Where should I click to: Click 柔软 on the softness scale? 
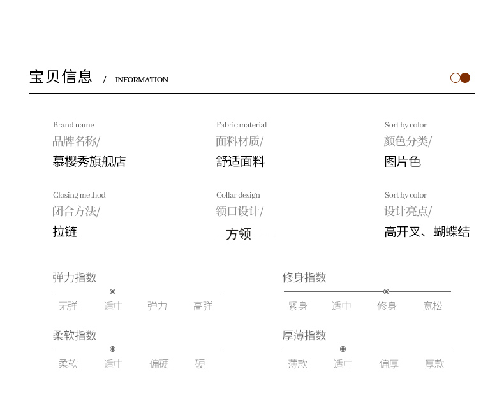coord(68,364)
